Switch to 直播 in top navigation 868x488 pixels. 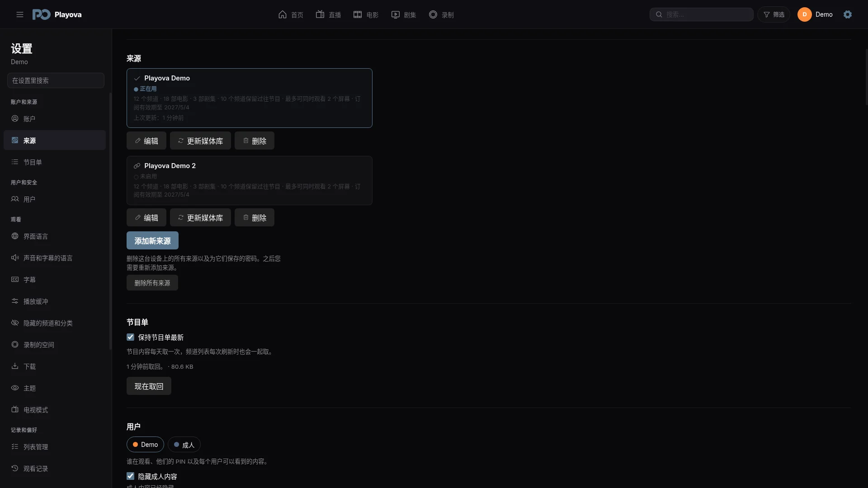point(328,14)
